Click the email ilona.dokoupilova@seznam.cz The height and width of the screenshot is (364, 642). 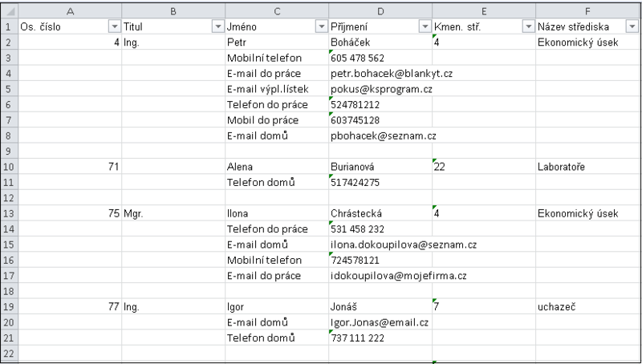pos(404,245)
